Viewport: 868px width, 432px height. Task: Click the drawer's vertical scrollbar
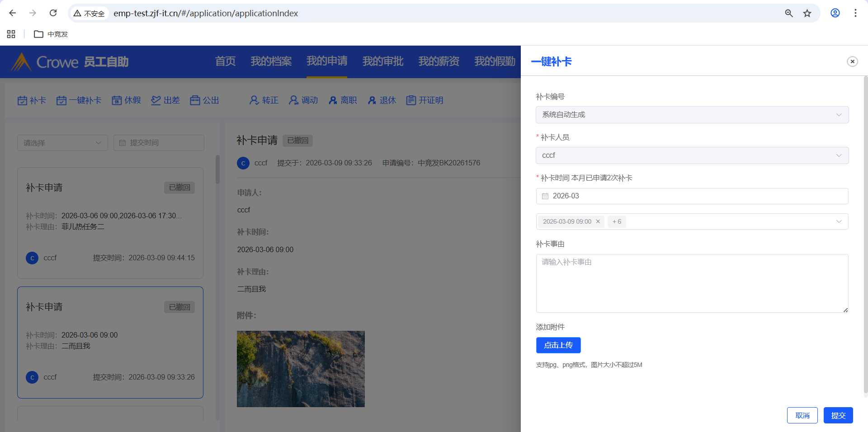[x=865, y=235]
